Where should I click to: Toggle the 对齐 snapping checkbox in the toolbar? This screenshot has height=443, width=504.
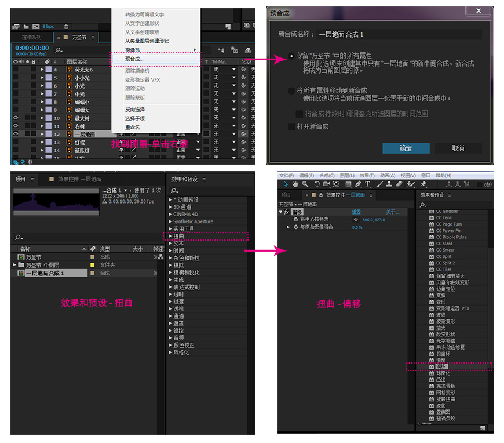[479, 184]
